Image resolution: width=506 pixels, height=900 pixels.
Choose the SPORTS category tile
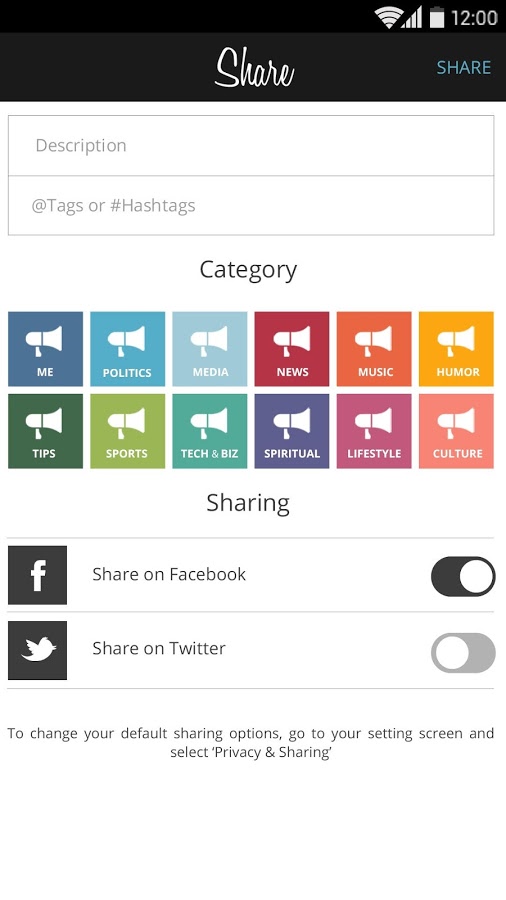click(x=127, y=431)
